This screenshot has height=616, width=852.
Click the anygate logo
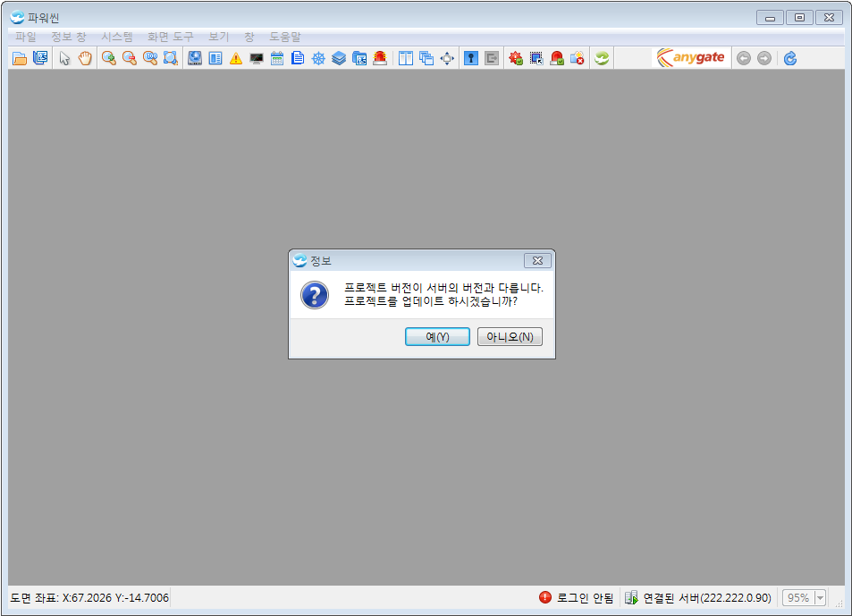(x=690, y=57)
